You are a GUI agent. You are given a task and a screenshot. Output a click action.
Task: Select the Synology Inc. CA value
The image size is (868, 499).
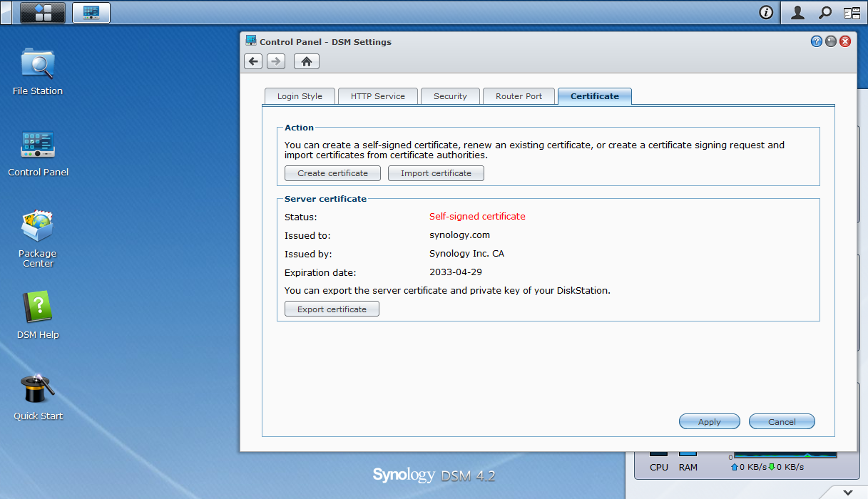tap(466, 253)
